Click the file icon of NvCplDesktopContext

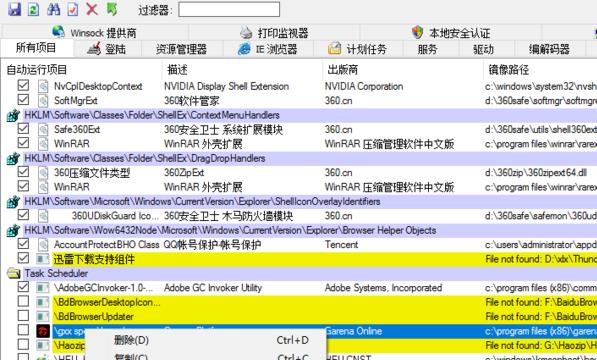43,86
